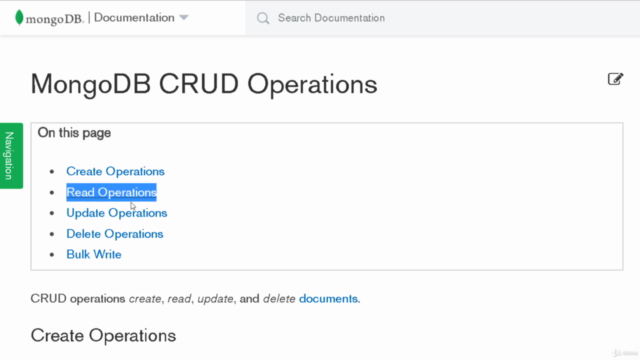Select the MongoDB CRUD Operations title
This screenshot has width=640, height=360.
(x=204, y=84)
